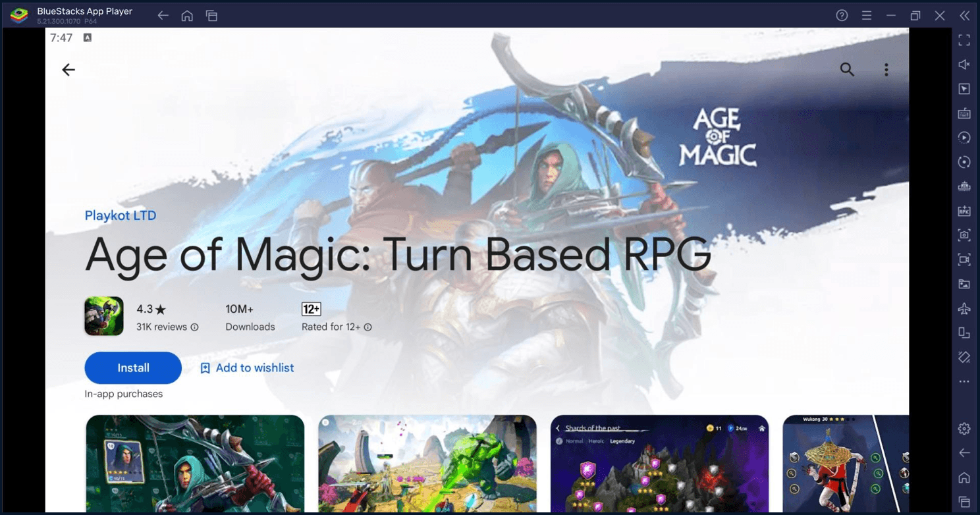Open recent apps from sidebar bottom

[x=964, y=502]
